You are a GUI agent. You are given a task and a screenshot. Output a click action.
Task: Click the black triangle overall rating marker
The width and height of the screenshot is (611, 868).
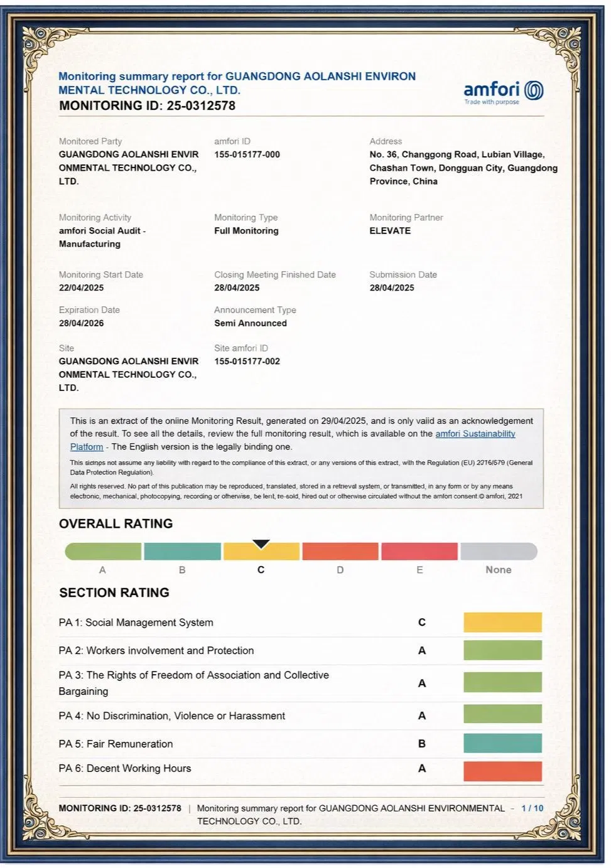pyautogui.click(x=261, y=544)
